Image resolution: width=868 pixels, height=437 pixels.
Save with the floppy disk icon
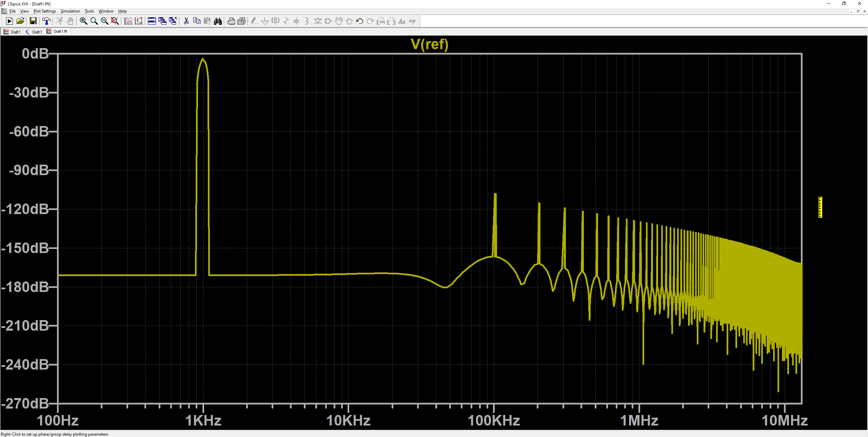pos(33,21)
